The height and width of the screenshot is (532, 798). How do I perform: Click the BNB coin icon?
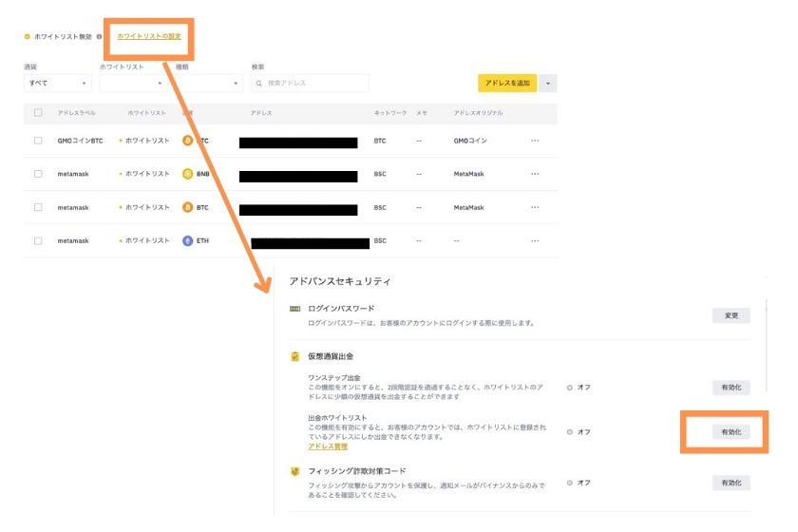[x=187, y=174]
